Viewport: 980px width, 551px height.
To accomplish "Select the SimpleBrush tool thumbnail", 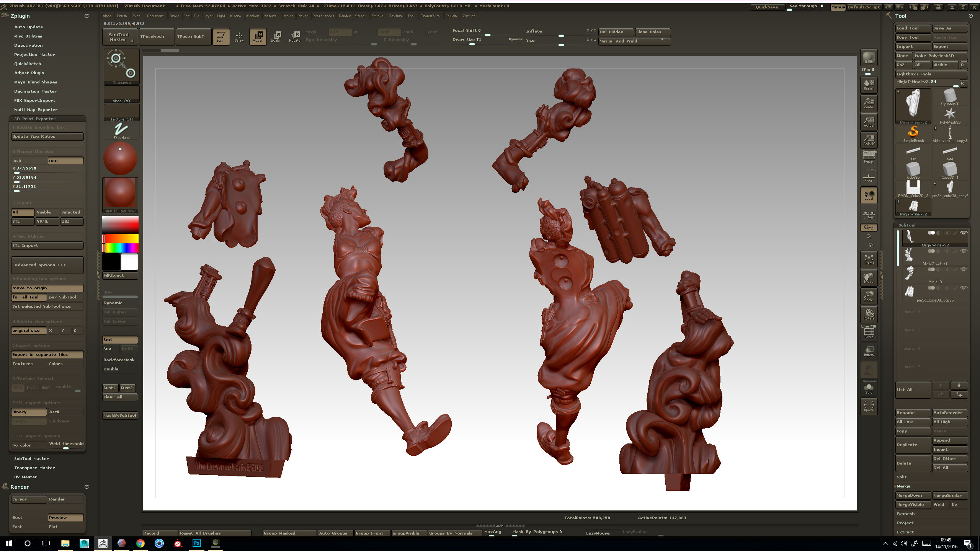I will point(913,134).
